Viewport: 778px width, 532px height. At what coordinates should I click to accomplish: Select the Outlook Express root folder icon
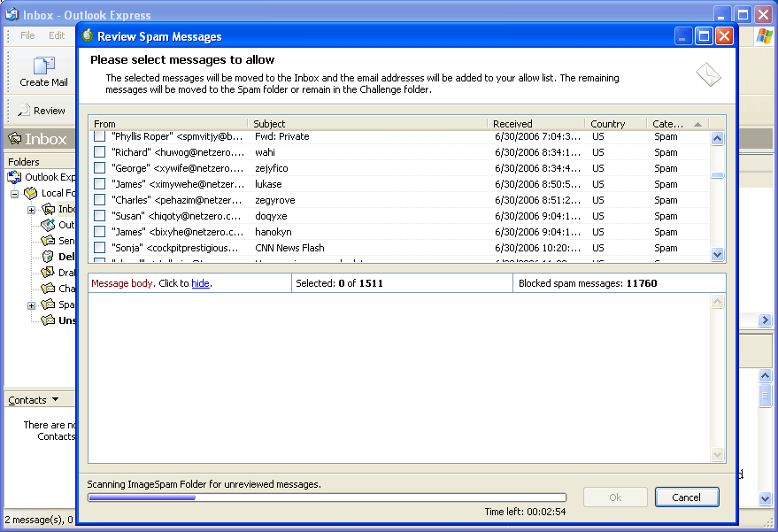[14, 177]
